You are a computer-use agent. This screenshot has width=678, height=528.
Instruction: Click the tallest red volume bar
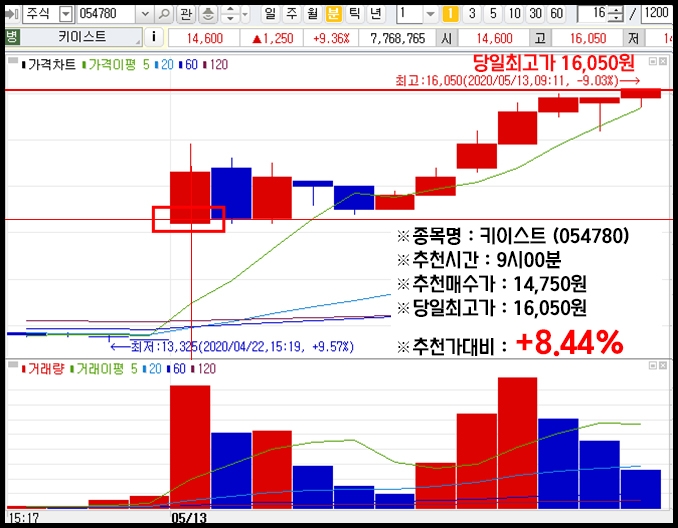point(517,443)
